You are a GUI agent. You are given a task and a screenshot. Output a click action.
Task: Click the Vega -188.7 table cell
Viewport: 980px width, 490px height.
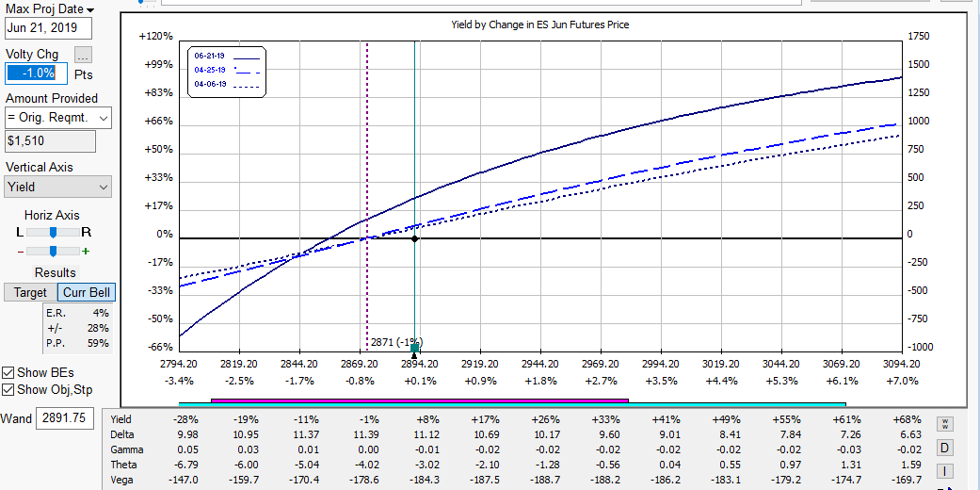(547, 480)
